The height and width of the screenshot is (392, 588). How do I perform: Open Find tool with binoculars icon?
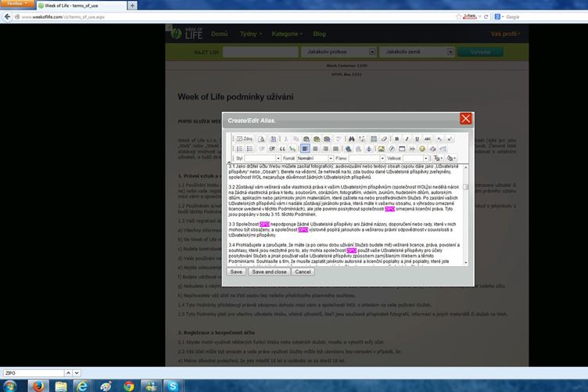click(x=351, y=138)
